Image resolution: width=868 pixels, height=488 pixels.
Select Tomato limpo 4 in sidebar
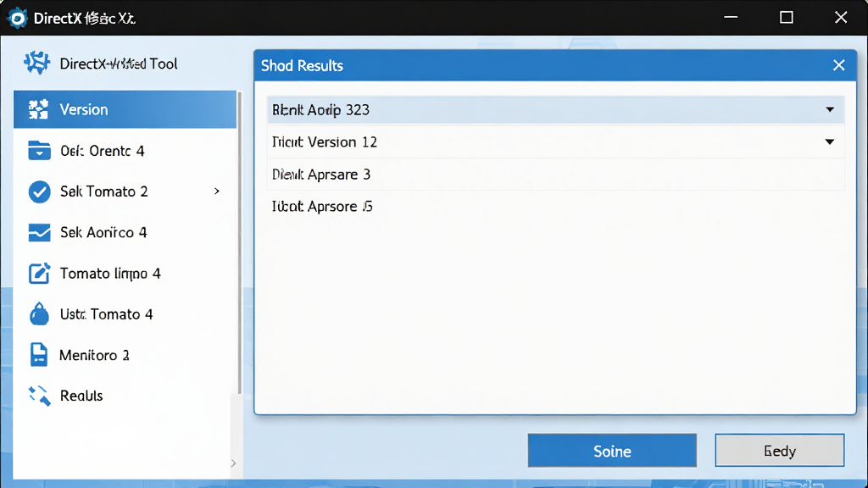pos(125,274)
